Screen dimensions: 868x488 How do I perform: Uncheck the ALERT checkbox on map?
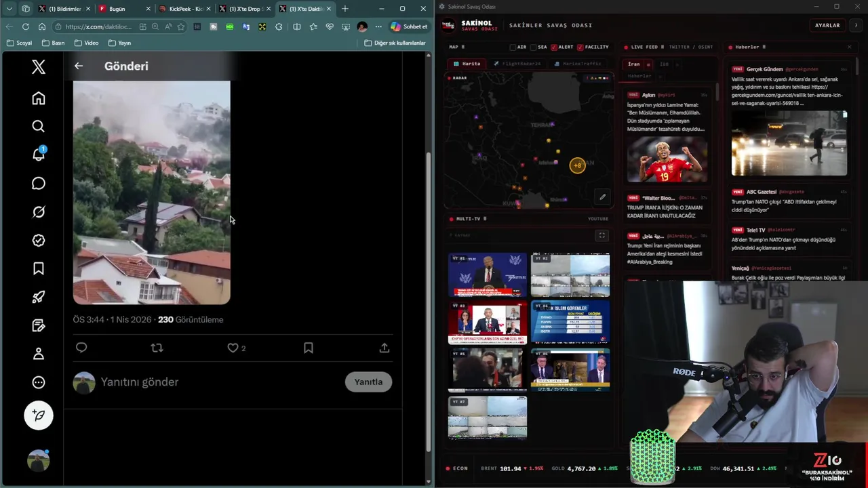click(x=554, y=47)
